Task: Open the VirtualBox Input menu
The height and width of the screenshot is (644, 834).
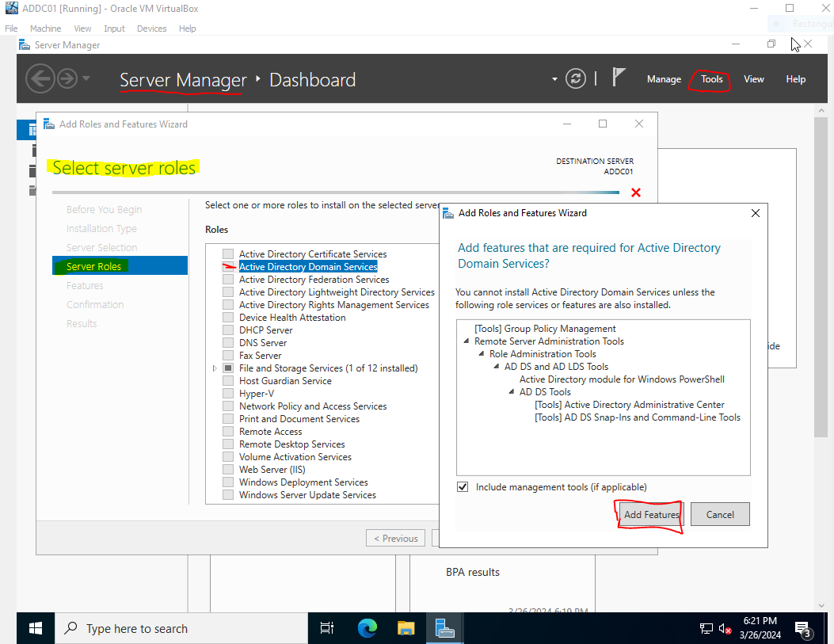Action: [x=114, y=29]
